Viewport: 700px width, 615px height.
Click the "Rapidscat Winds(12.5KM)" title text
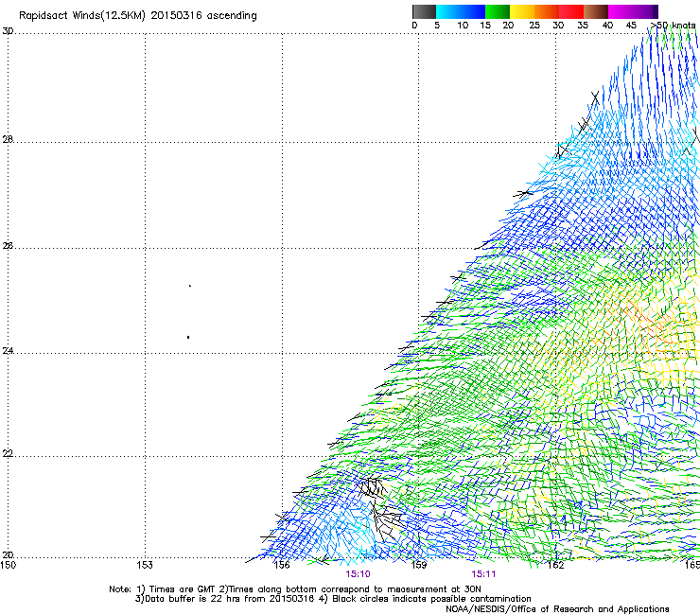tap(82, 16)
